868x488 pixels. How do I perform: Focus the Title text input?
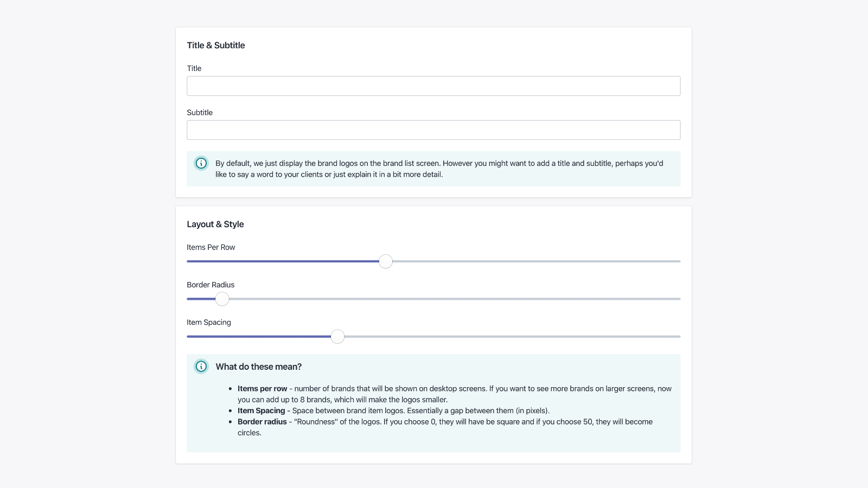[x=433, y=86]
